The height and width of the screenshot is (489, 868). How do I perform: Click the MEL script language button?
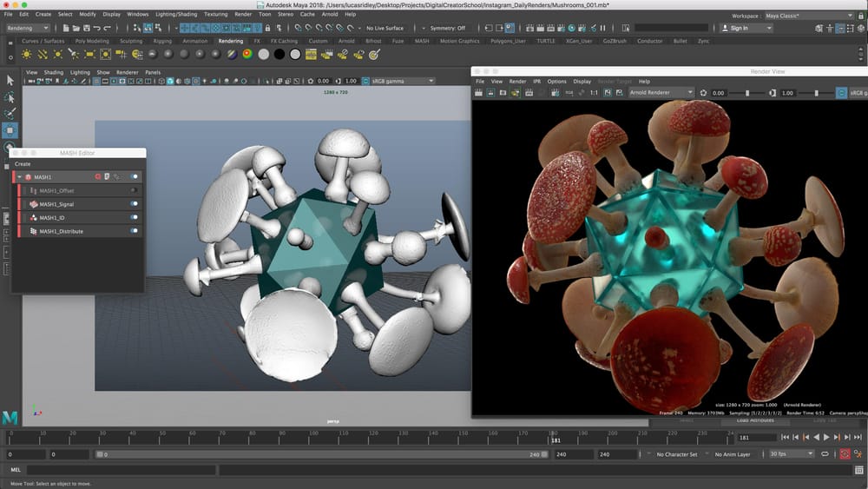coord(16,470)
